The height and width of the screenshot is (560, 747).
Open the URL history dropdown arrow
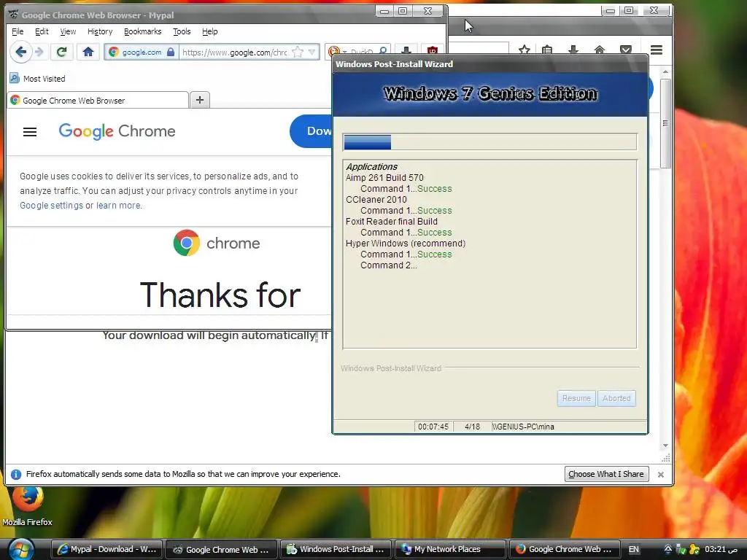click(311, 52)
